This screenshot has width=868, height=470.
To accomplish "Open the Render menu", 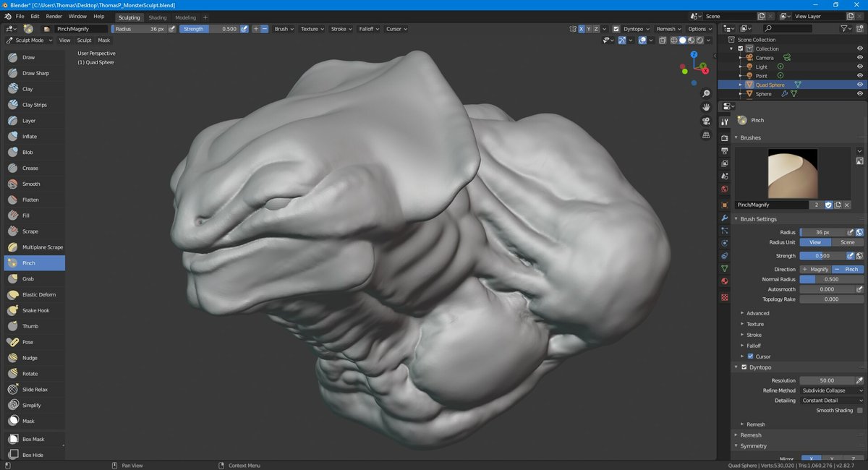I will pyautogui.click(x=54, y=16).
